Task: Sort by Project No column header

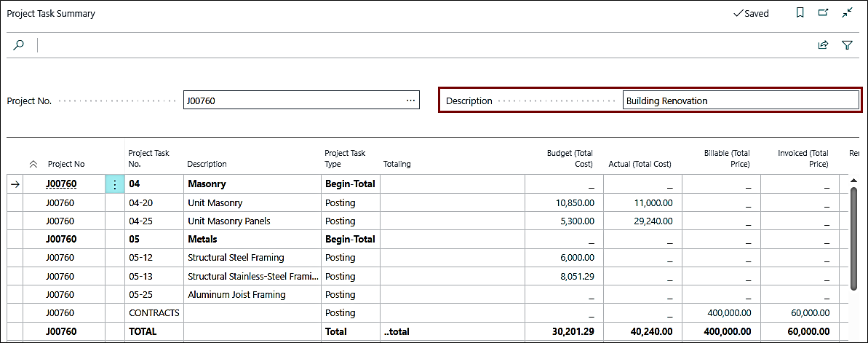Action: pos(66,164)
